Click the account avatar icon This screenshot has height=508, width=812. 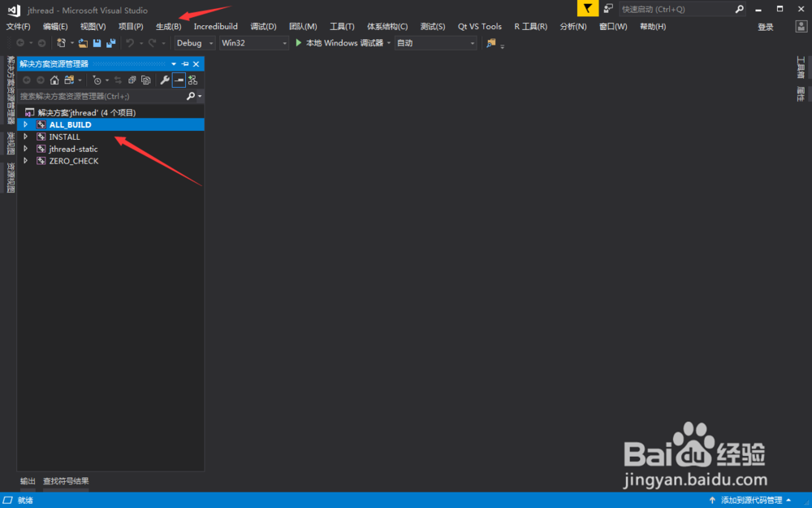(801, 27)
